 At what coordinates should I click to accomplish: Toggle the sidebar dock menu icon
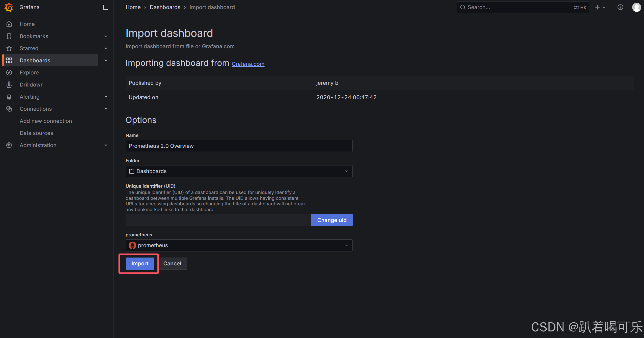(x=106, y=7)
